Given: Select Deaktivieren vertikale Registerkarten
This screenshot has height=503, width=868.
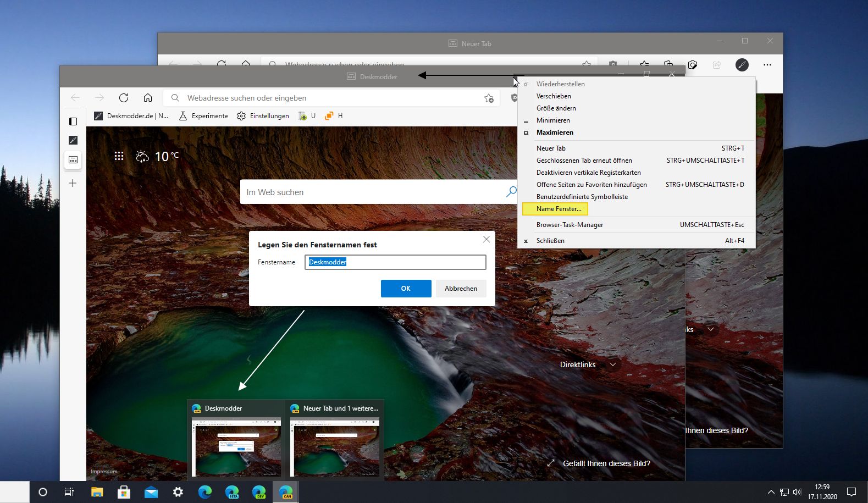Looking at the screenshot, I should [637, 173].
